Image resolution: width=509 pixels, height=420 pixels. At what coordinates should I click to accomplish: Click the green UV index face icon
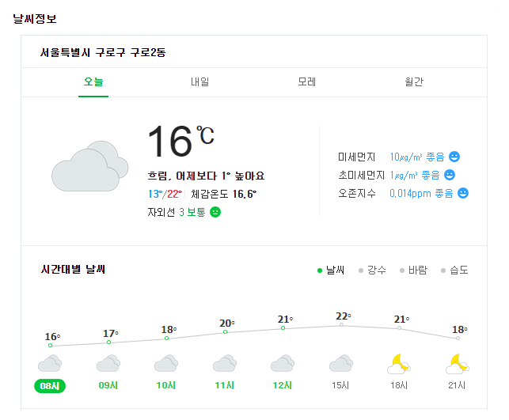coord(215,212)
